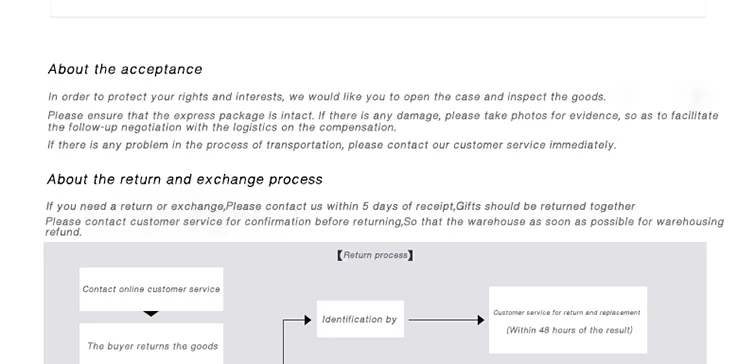Screen dimensions: 753x364
Task: Click the 'About the acceptance' heading
Action: (125, 69)
